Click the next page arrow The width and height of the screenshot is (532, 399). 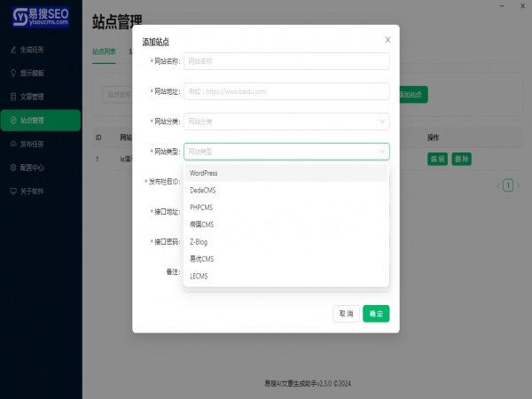(518, 185)
